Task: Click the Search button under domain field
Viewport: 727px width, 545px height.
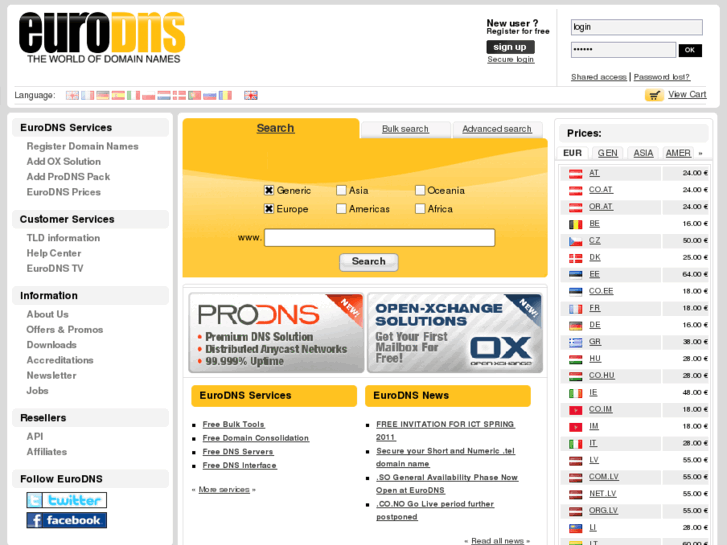Action: (369, 262)
